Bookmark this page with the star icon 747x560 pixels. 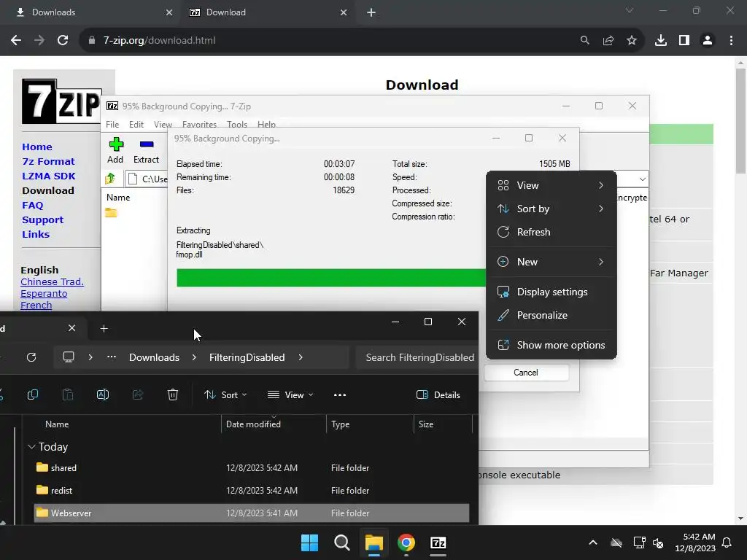tap(632, 41)
